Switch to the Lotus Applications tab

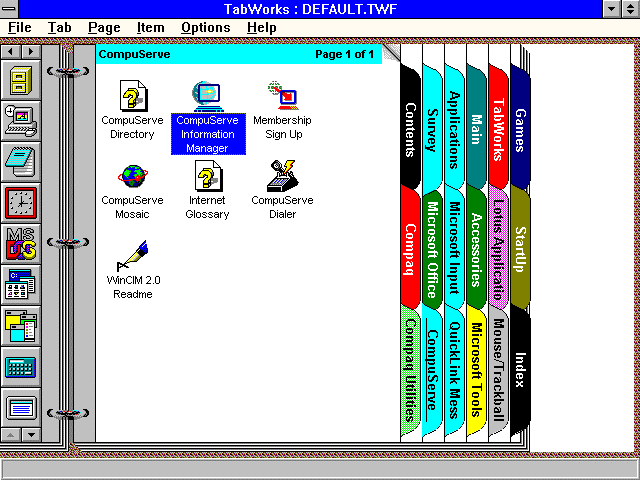pyautogui.click(x=499, y=249)
